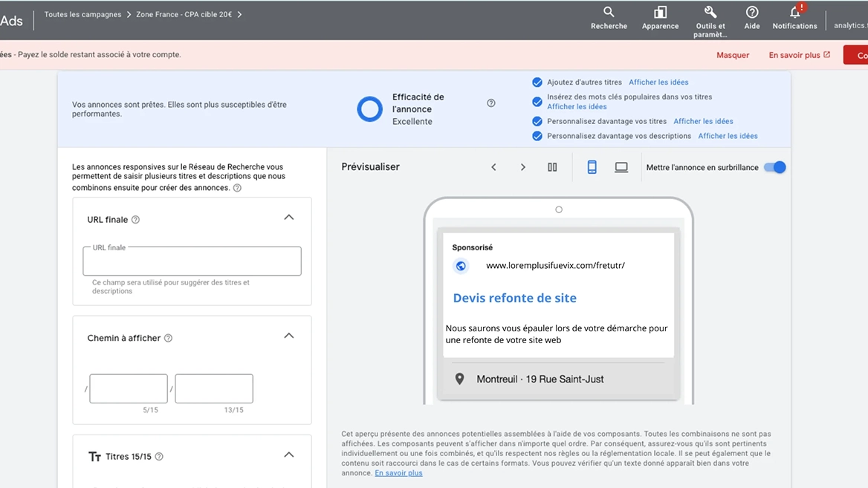Click help icon after responsive ads description
This screenshot has width=868, height=488.
click(237, 188)
